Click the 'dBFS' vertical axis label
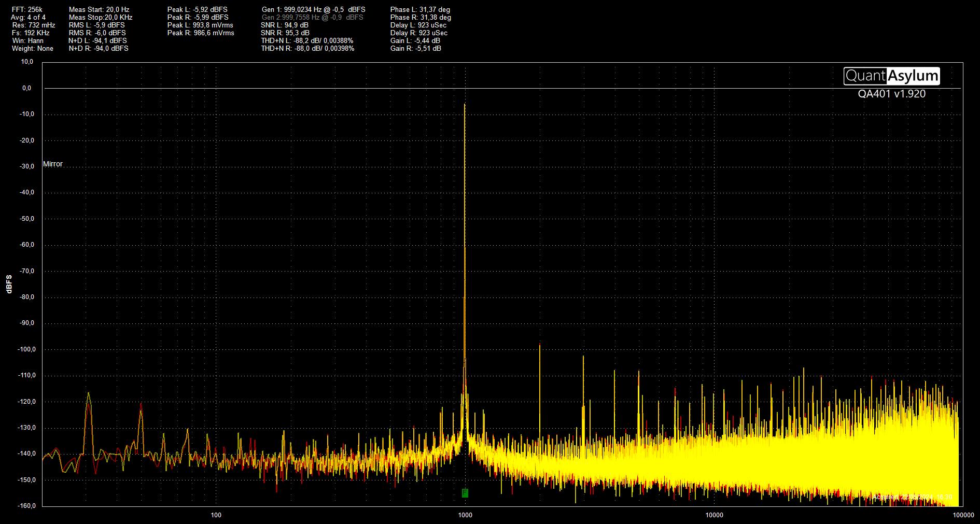 pyautogui.click(x=9, y=284)
